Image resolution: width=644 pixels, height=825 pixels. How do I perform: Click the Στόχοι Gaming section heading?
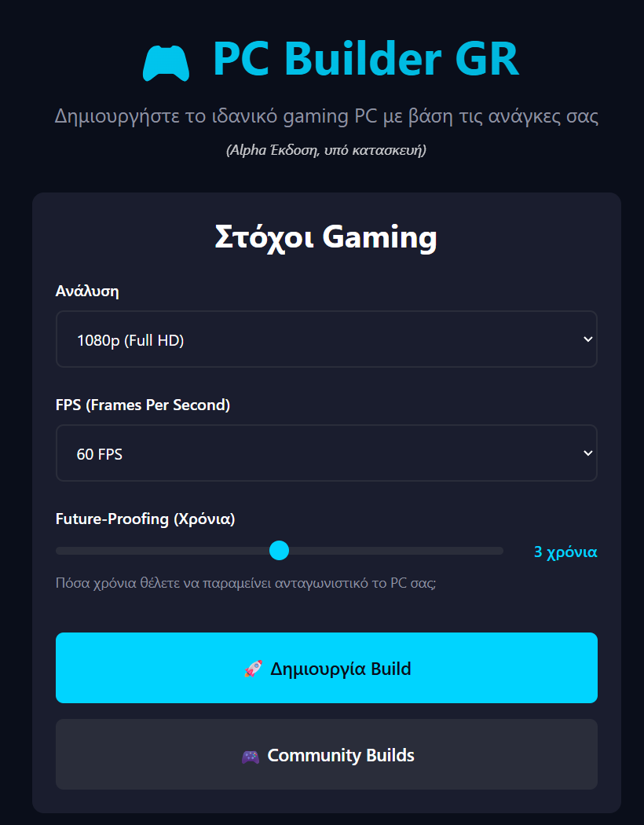pyautogui.click(x=326, y=237)
